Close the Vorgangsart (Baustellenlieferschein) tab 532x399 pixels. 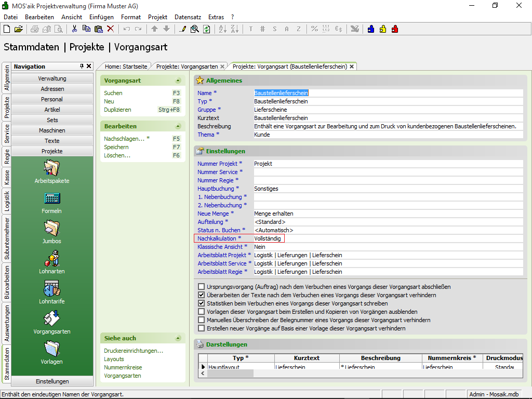352,66
